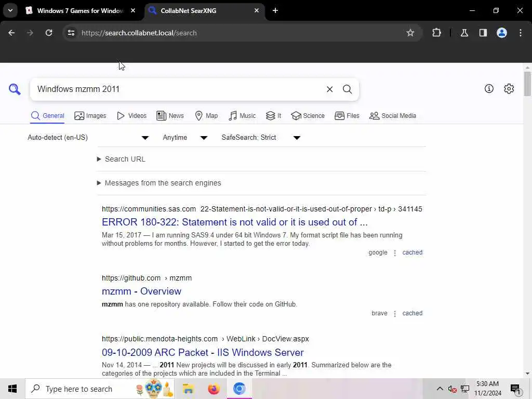Open the language Auto-detect dropdown
The width and height of the screenshot is (532, 399).
point(88,137)
